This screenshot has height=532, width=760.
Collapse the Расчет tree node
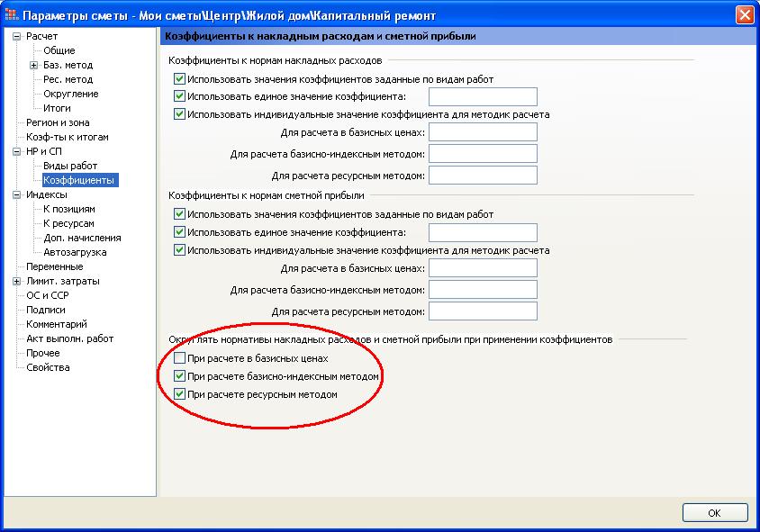[x=16, y=36]
